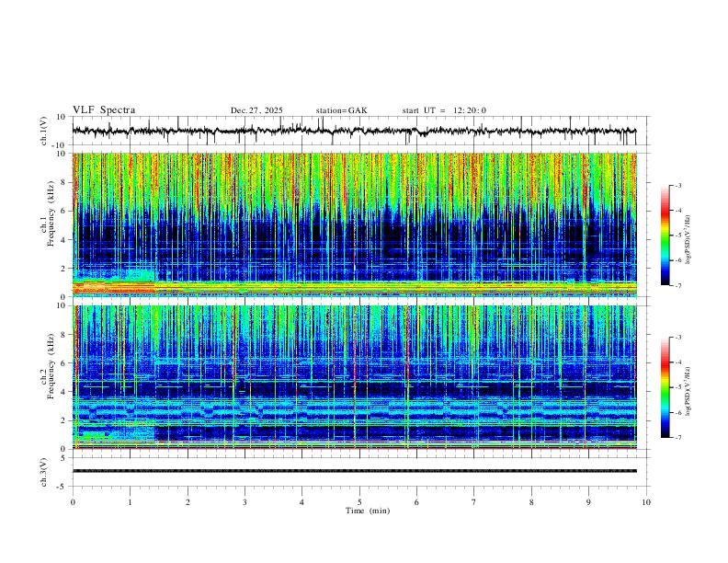Click the "1" tick on the time axis
The image size is (728, 563).
(x=131, y=502)
